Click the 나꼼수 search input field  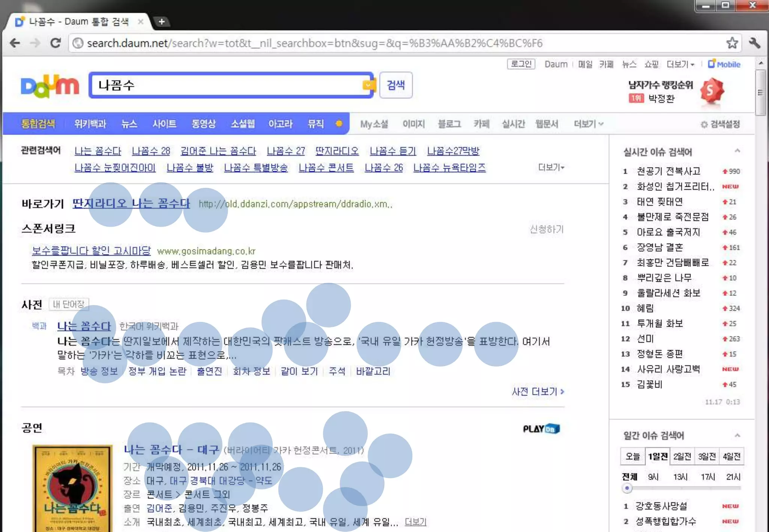(225, 85)
